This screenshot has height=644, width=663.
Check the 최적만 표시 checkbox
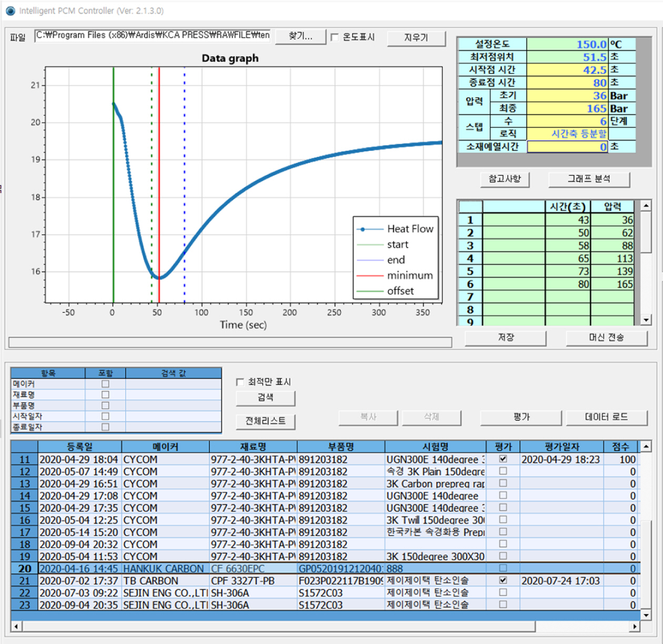240,382
